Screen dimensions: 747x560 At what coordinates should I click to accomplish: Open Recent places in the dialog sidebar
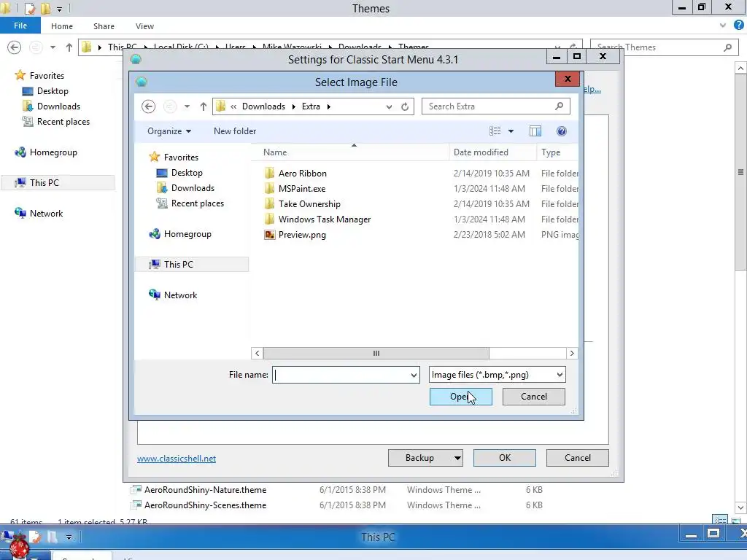[197, 203]
